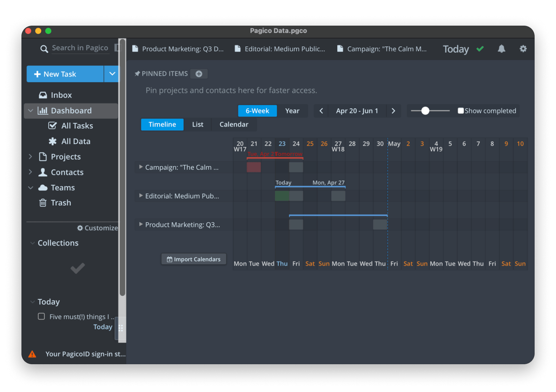
Task: Go to previous date range arrow
Action: (x=321, y=111)
